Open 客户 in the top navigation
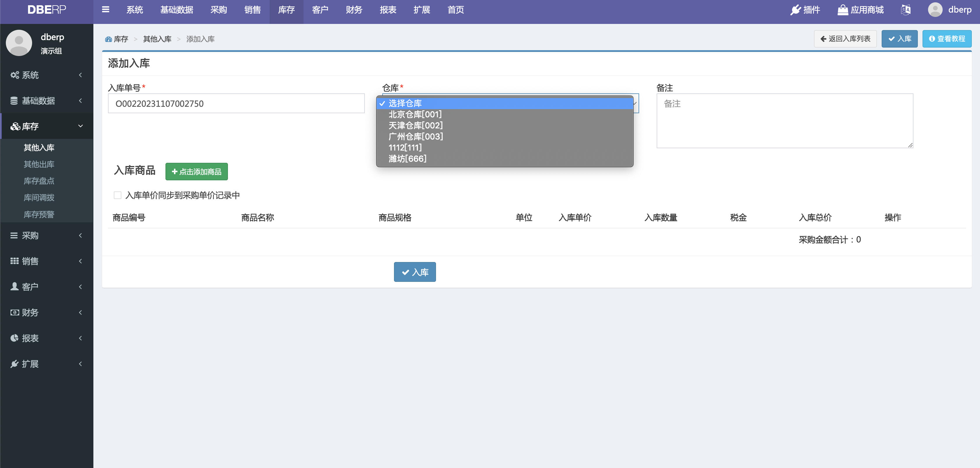This screenshot has height=468, width=980. (x=320, y=10)
